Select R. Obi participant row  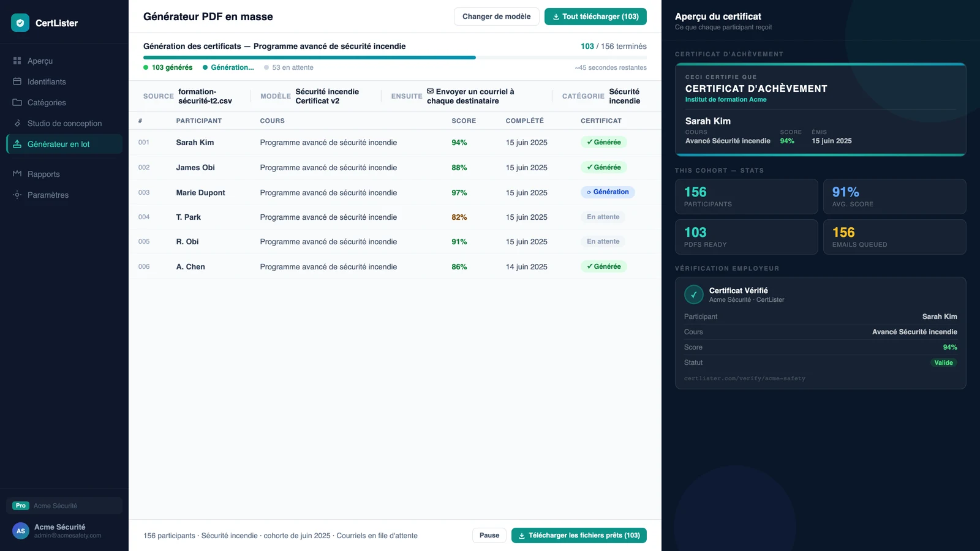[x=395, y=241]
